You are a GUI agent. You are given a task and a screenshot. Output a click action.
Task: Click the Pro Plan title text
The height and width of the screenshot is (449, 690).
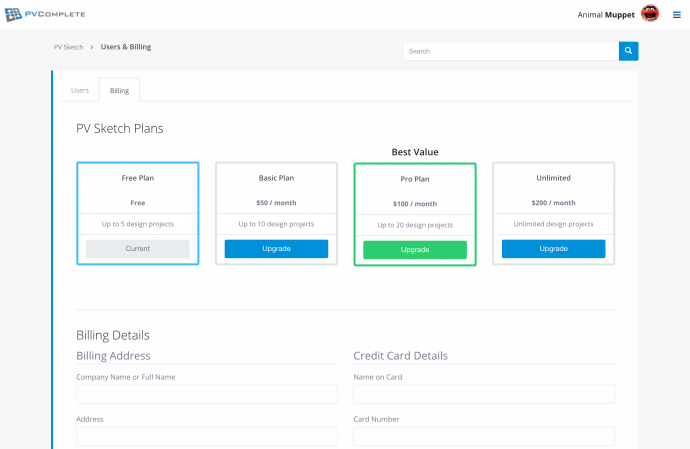[x=415, y=179]
